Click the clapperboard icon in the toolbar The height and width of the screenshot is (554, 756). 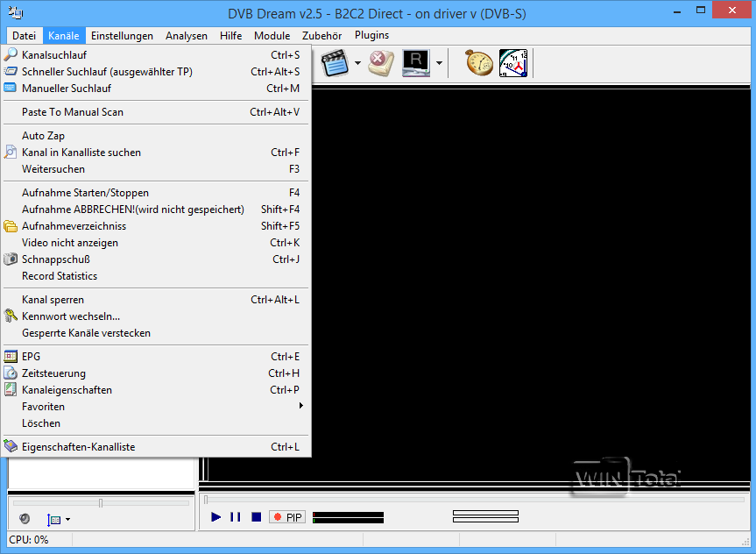pos(335,63)
